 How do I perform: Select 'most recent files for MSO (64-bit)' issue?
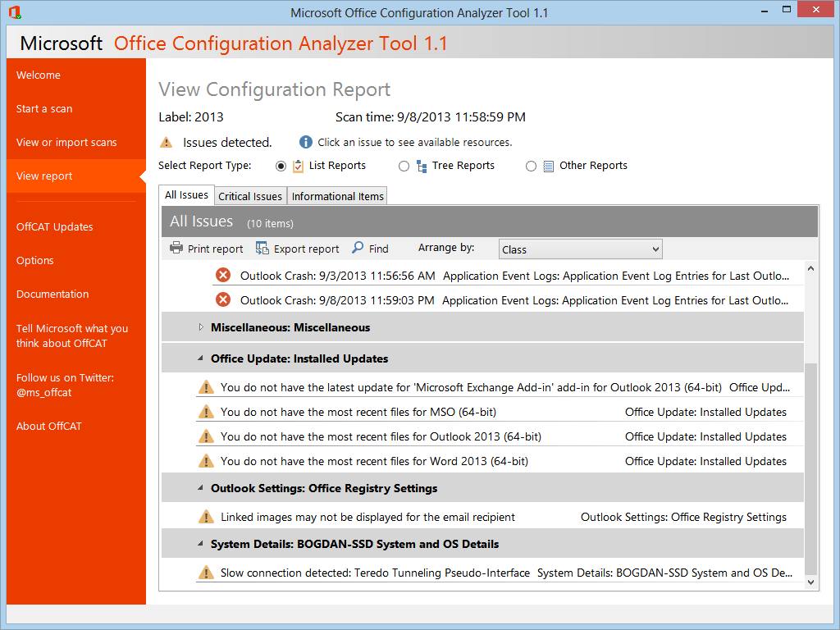500,412
